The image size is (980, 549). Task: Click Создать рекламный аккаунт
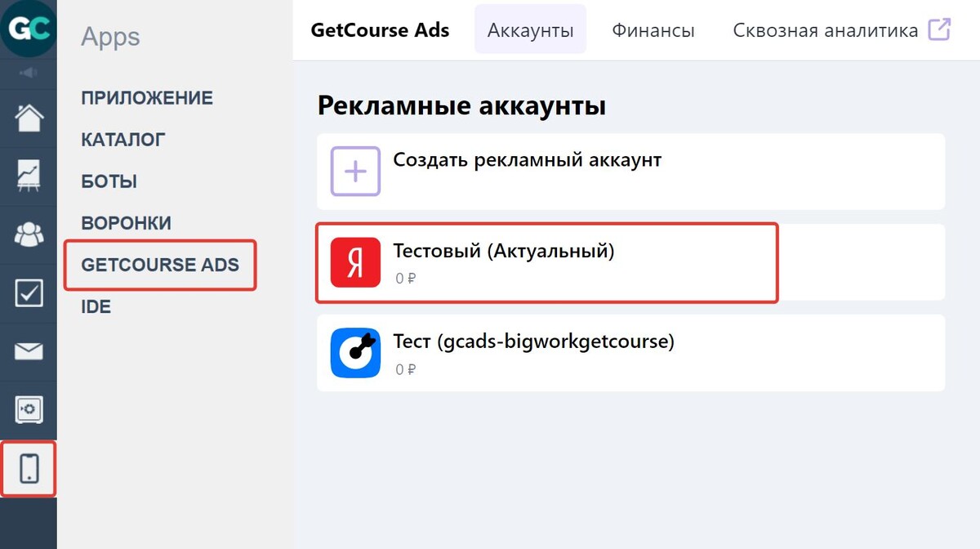[630, 172]
